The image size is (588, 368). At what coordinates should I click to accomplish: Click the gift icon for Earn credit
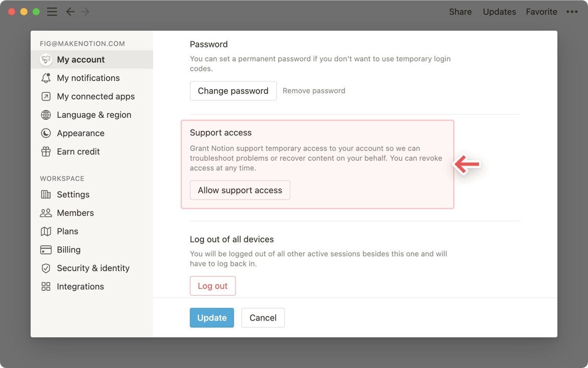coord(46,152)
